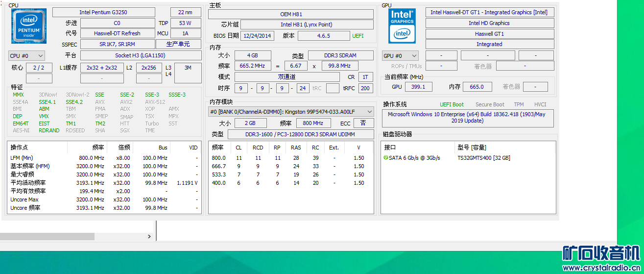Click the 矿石收音机 watermark logo
The image size is (644, 274).
coord(600,254)
